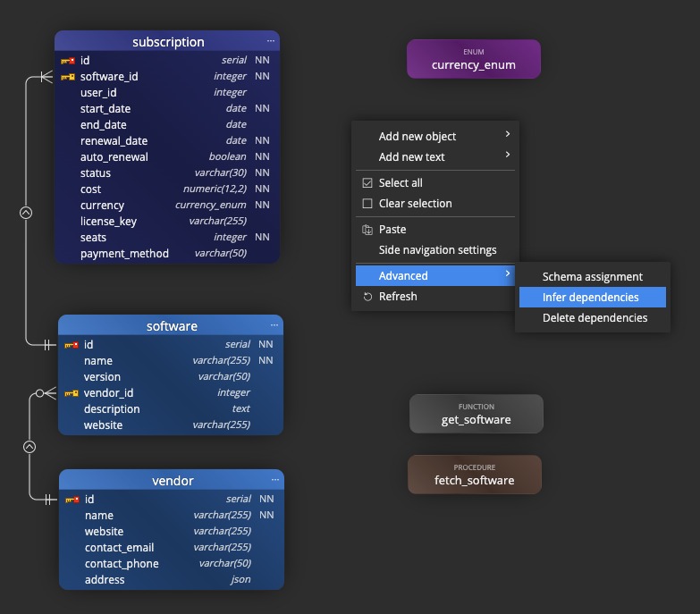
Task: Click crow's foot end at software_id
Action: (x=46, y=77)
